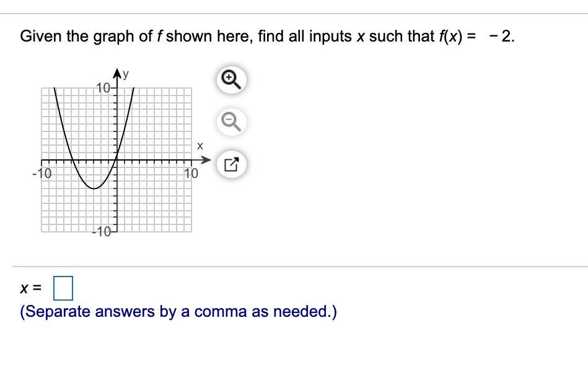The image size is (588, 385).
Task: Click the upward arrowhead on the y-axis
Action: tap(116, 76)
